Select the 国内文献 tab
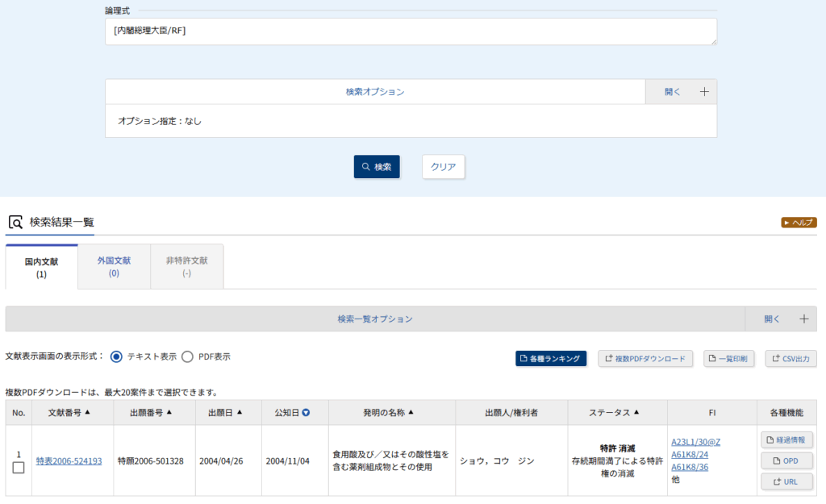826x504 pixels. pos(41,267)
